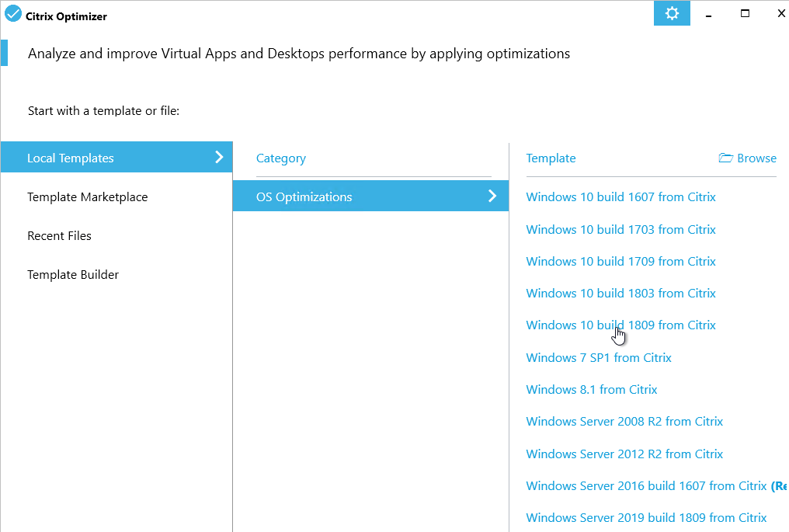
Task: Click the Browse folder icon
Action: click(x=725, y=158)
